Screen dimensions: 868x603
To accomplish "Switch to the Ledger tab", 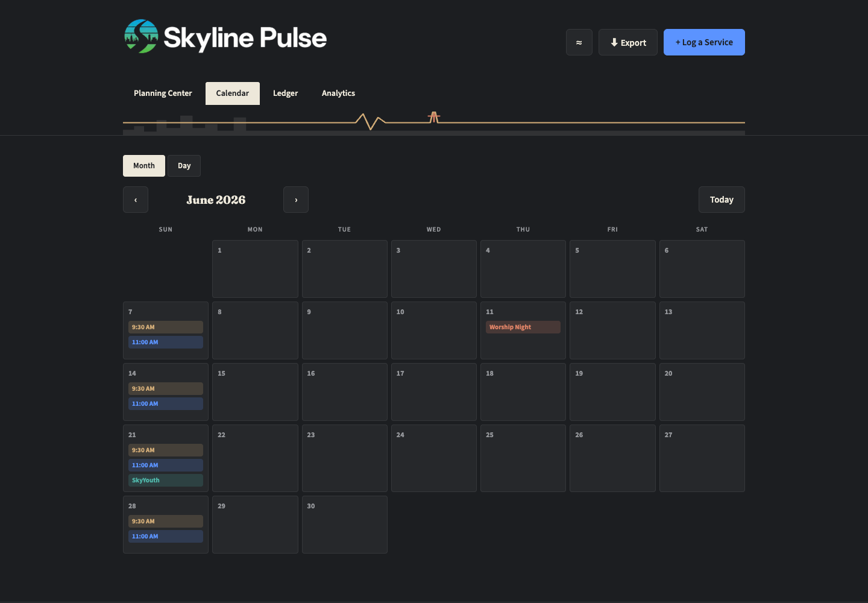I will [285, 93].
